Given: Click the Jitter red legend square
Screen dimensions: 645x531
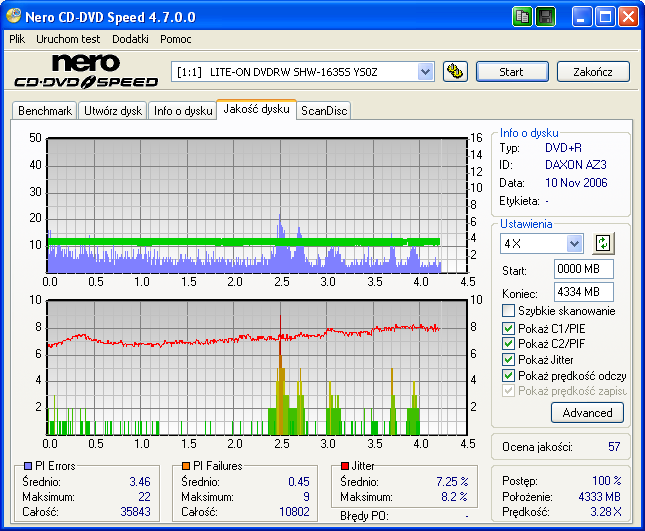Looking at the screenshot, I should click(345, 466).
